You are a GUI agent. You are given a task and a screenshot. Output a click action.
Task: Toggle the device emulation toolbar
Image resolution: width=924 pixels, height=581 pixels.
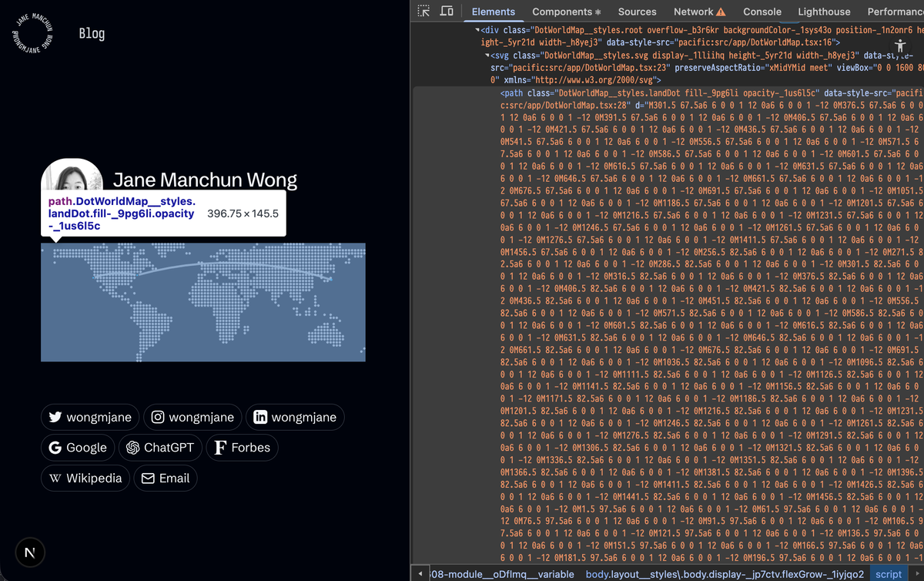[x=447, y=12]
